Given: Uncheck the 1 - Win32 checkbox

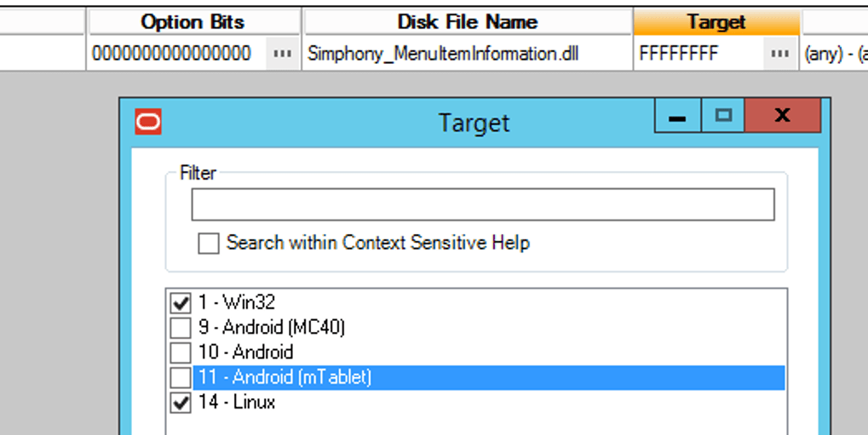Looking at the screenshot, I should pos(181,302).
